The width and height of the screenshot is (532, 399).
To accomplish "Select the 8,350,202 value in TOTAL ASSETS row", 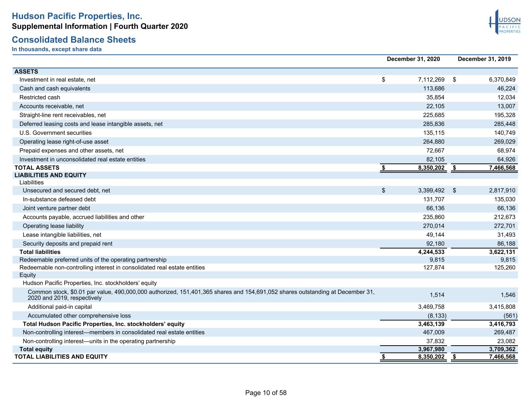I will coord(431,168).
